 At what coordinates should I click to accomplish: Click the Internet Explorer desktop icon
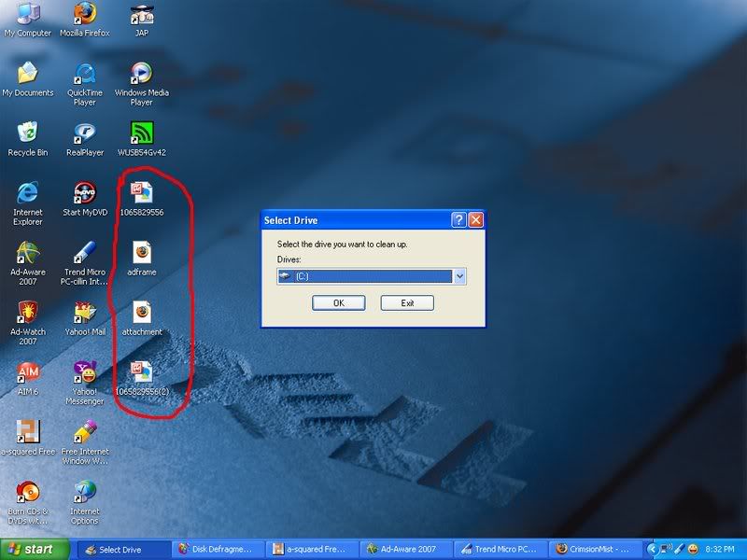point(28,203)
